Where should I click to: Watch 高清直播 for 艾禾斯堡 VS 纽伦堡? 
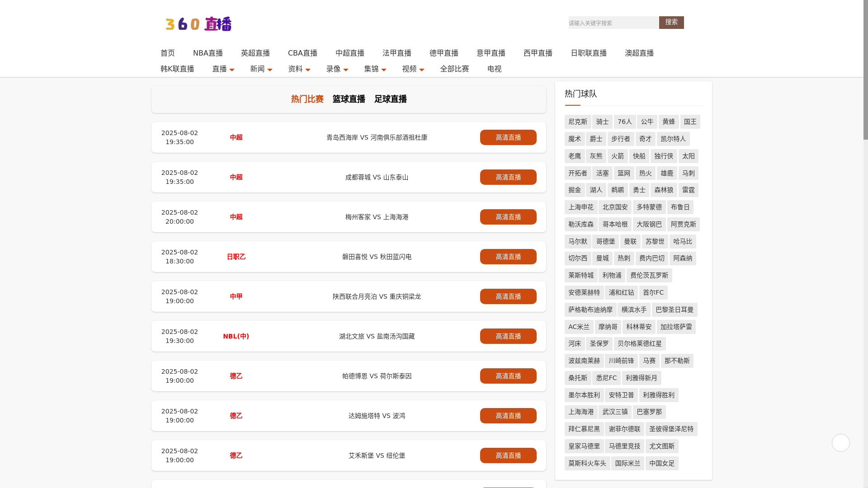[x=508, y=455]
